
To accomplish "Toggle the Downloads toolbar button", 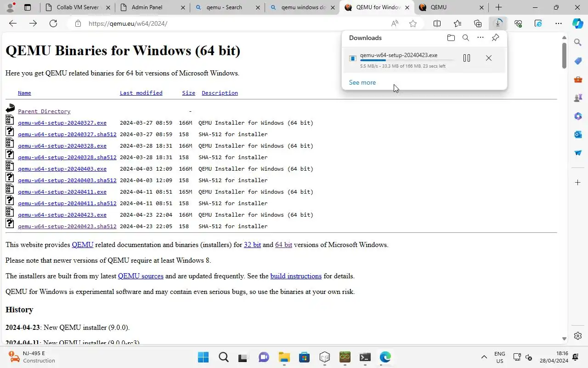I will click(498, 23).
